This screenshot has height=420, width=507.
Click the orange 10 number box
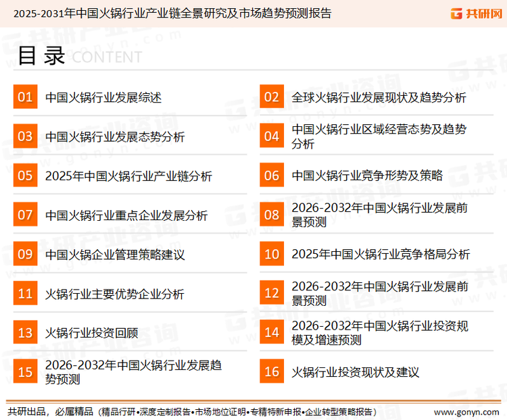point(272,254)
